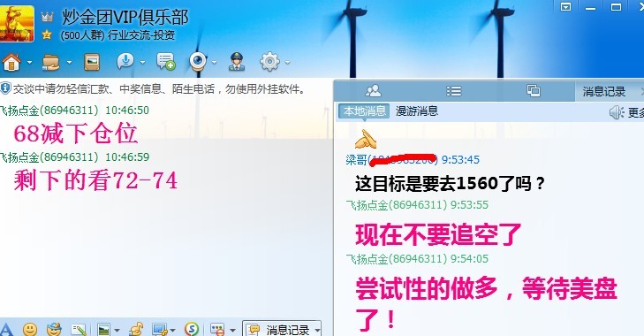Screen dimensions: 644x336
Task: Click the clapping hands emoticon in the history
Action: (x=366, y=140)
